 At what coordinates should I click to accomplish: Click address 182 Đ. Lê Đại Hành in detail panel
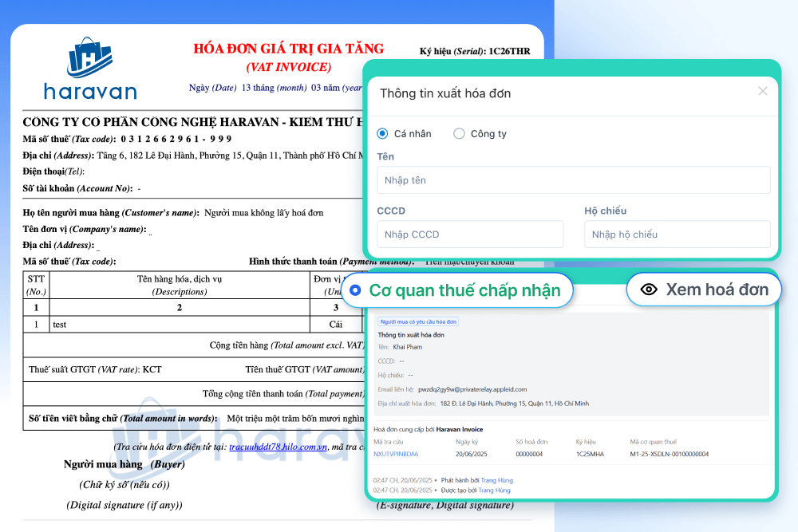(515, 404)
